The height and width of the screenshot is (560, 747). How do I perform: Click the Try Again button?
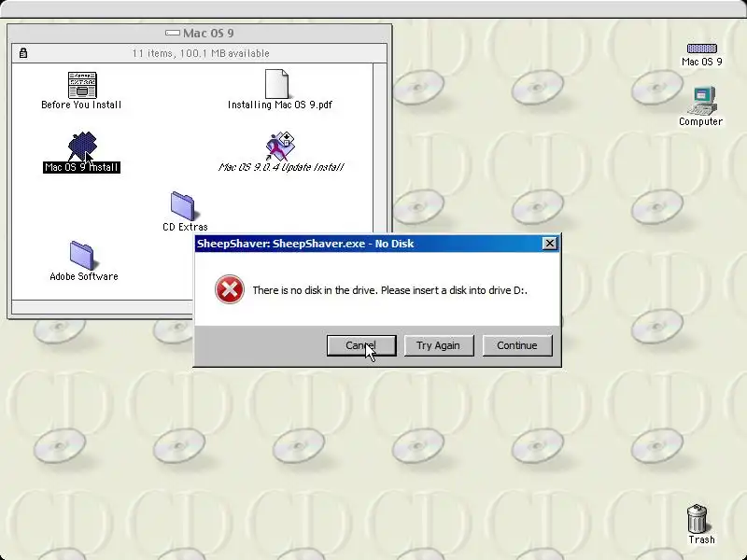pyautogui.click(x=439, y=345)
